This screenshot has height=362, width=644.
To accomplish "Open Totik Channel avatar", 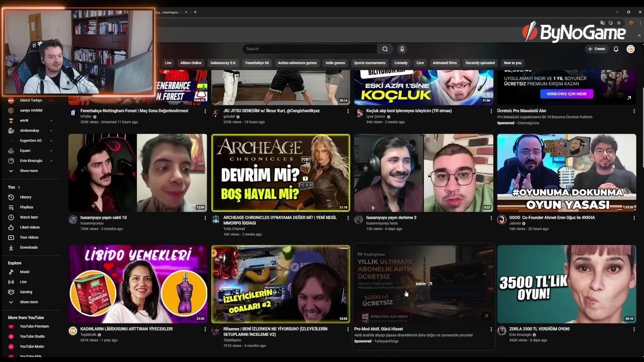I will click(216, 220).
